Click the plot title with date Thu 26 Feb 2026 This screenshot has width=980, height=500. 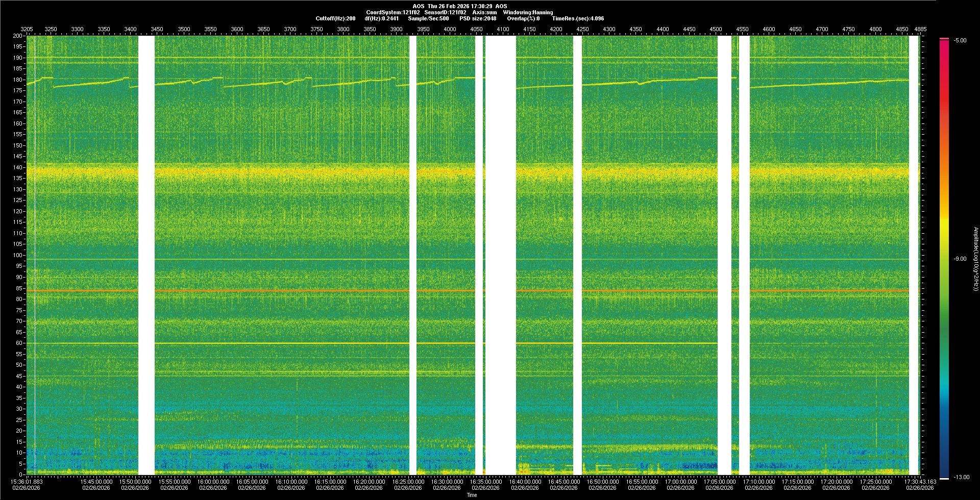tap(459, 6)
